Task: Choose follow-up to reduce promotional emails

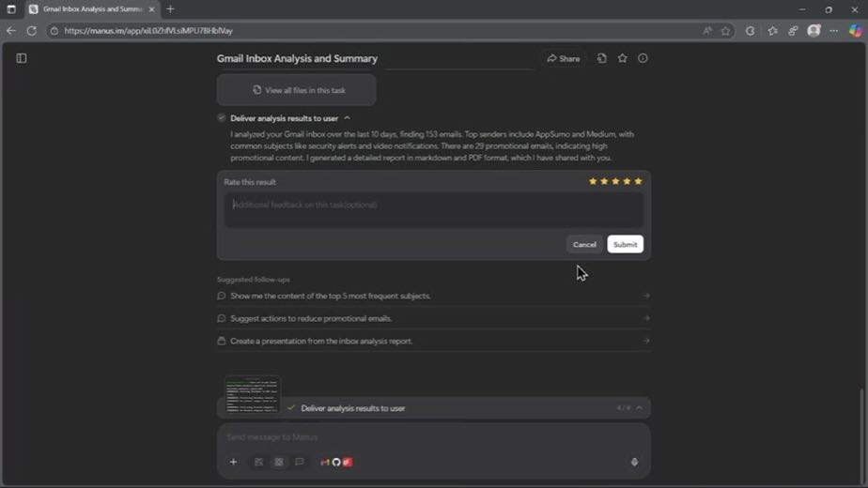Action: click(x=433, y=319)
